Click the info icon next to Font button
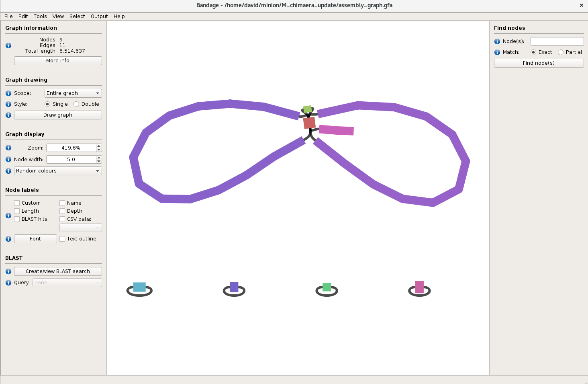This screenshot has width=588, height=384. pos(8,239)
